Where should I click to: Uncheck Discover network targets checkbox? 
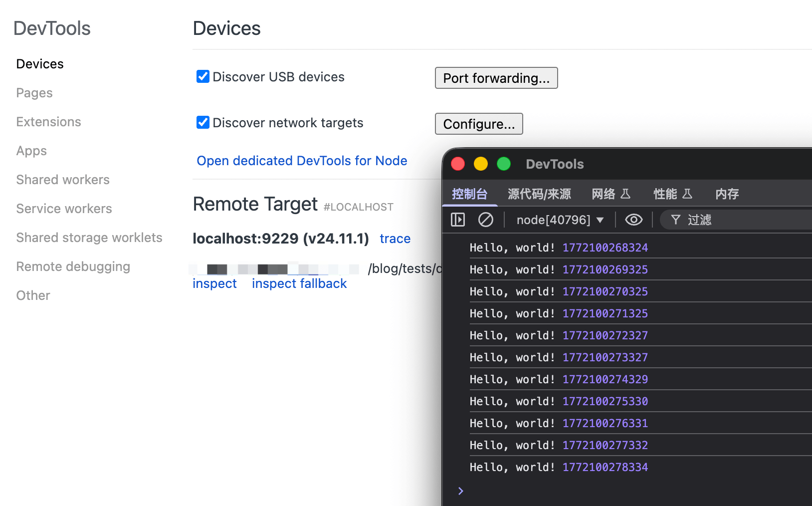coord(203,122)
